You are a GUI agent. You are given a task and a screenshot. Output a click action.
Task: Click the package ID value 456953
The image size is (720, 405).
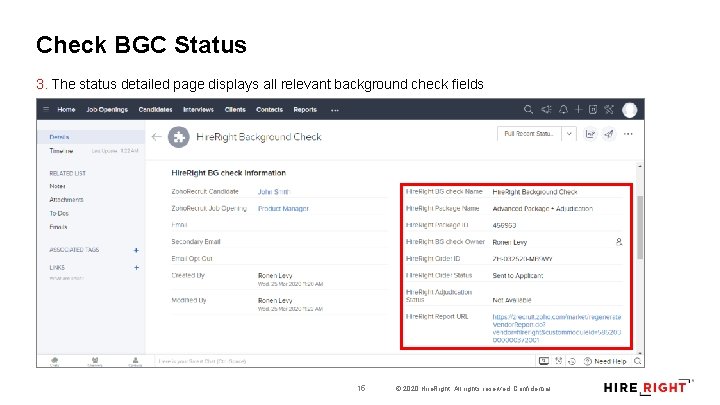tap(504, 225)
